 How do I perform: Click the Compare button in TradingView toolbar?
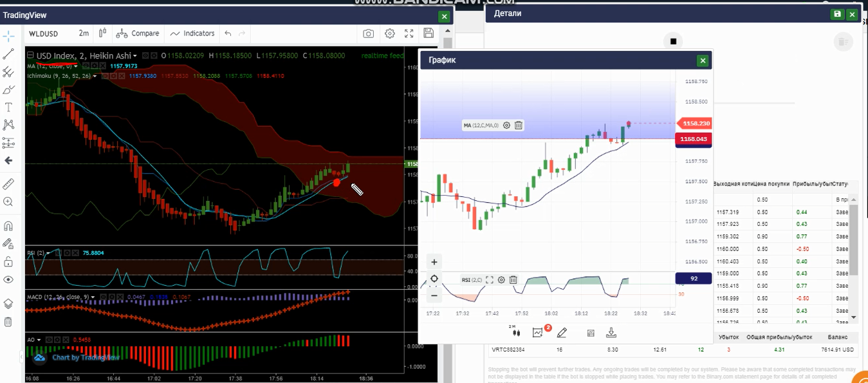pos(138,33)
